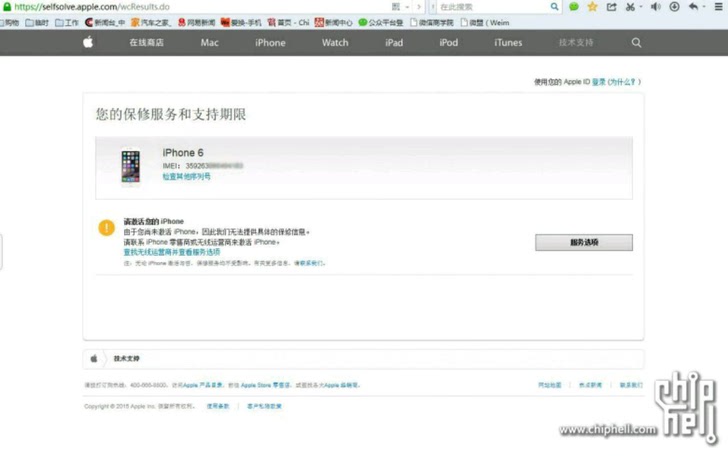
Task: Click the reload button in the address bar
Action: click(x=417, y=7)
